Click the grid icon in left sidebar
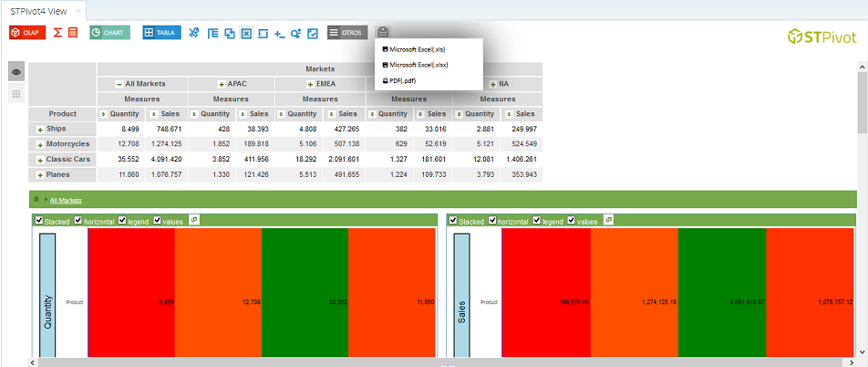868x367 pixels. 15,94
